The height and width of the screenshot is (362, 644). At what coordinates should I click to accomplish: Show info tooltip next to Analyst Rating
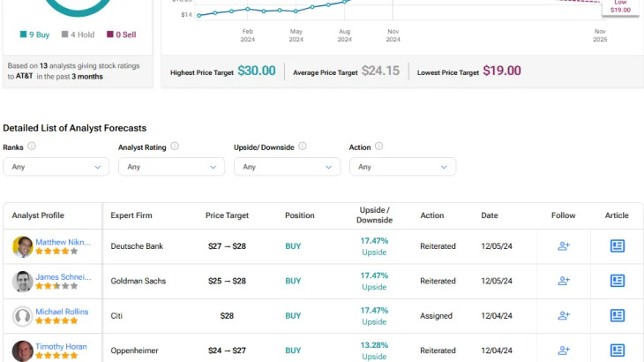(x=175, y=147)
